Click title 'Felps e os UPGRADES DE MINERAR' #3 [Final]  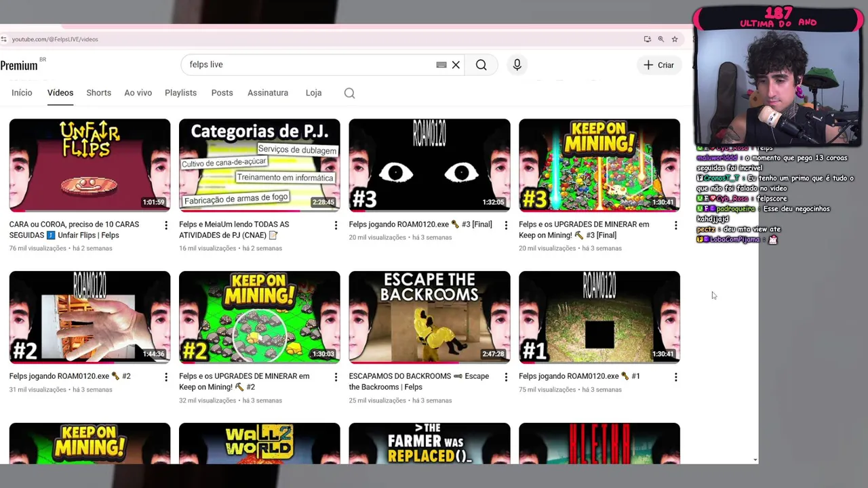584,230
